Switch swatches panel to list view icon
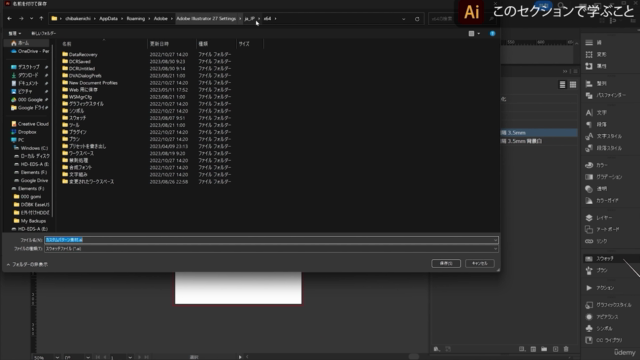Screen dimensions: 640x360 tap(562, 84)
